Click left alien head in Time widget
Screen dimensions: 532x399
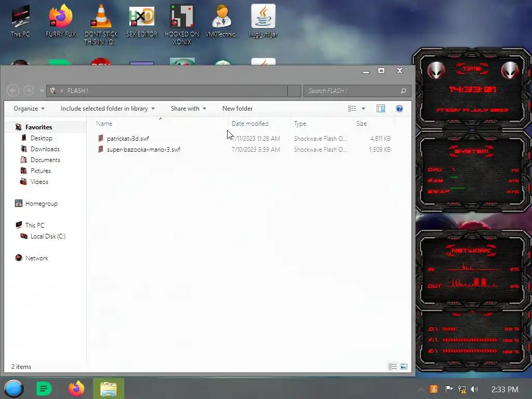point(436,70)
